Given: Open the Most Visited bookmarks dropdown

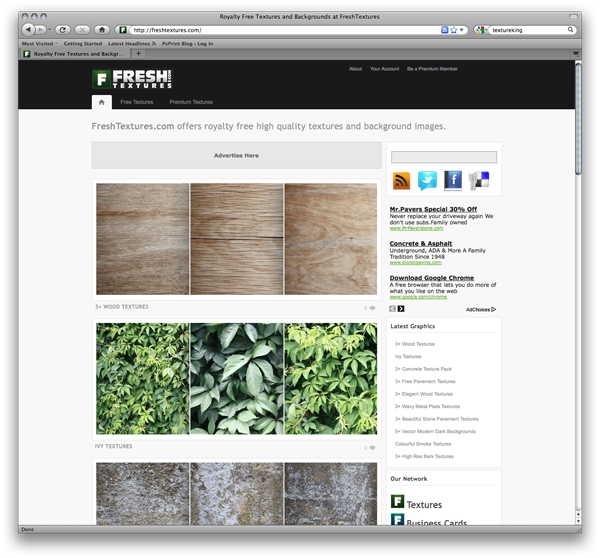Looking at the screenshot, I should pos(39,44).
